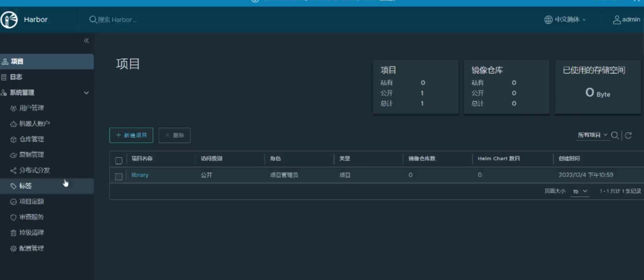Image resolution: width=644 pixels, height=280 pixels.
Task: Click the Harbor title text
Action: (x=36, y=20)
